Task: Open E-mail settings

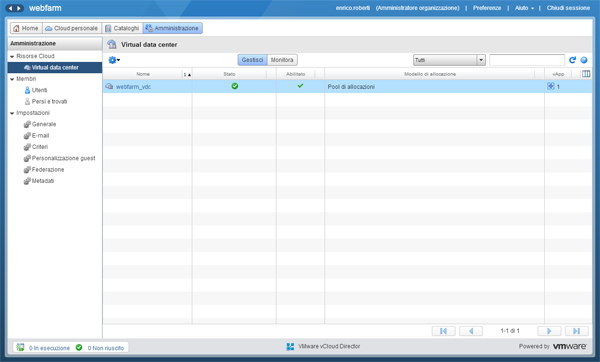Action: click(x=41, y=135)
